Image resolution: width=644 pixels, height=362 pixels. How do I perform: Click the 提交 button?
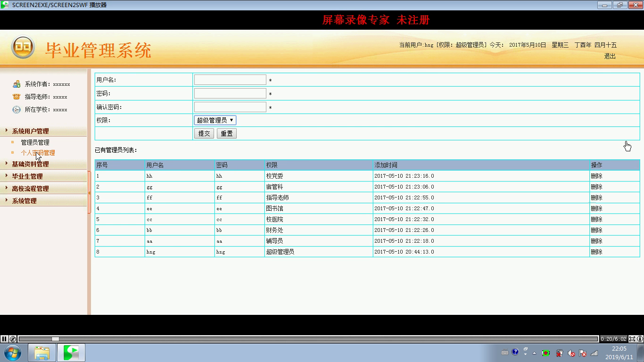click(204, 133)
